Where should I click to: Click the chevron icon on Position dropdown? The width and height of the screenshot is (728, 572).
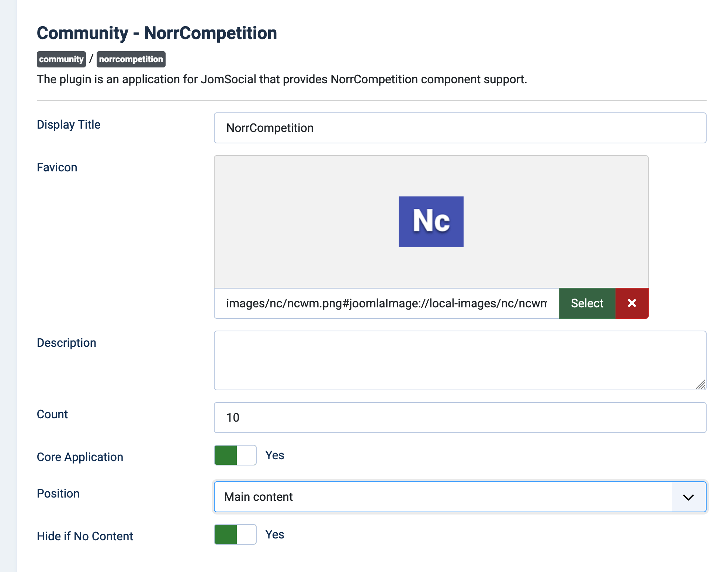[x=688, y=496]
